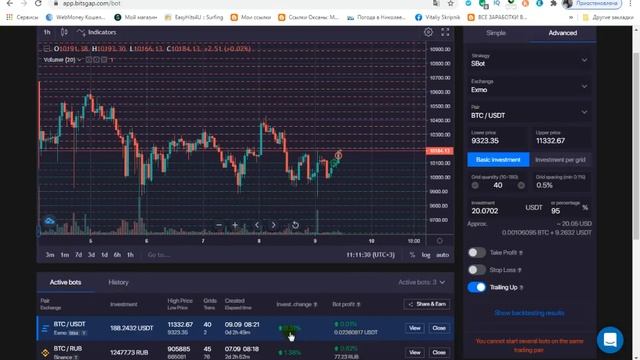640x360 pixels.
Task: Click the Go to... date field
Action: click(x=159, y=255)
